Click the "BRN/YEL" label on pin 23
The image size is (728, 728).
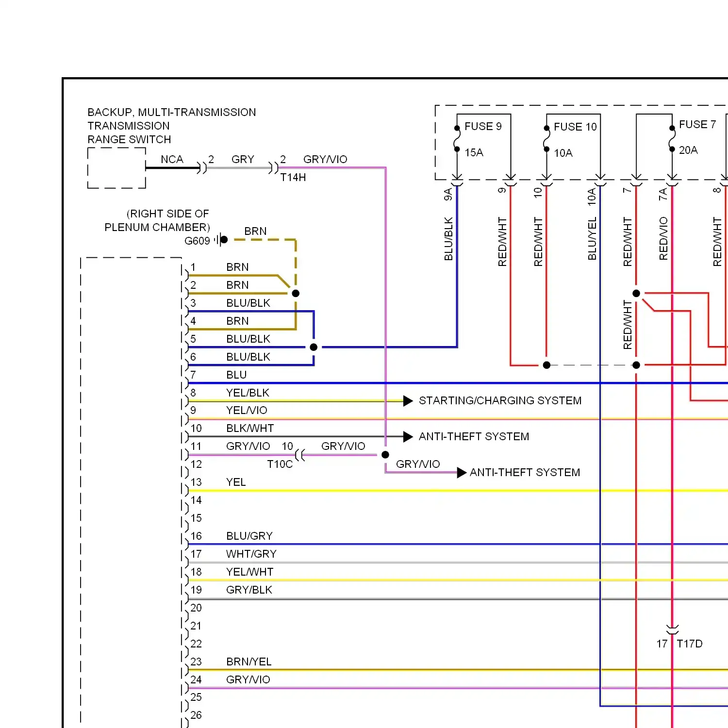[x=249, y=662]
